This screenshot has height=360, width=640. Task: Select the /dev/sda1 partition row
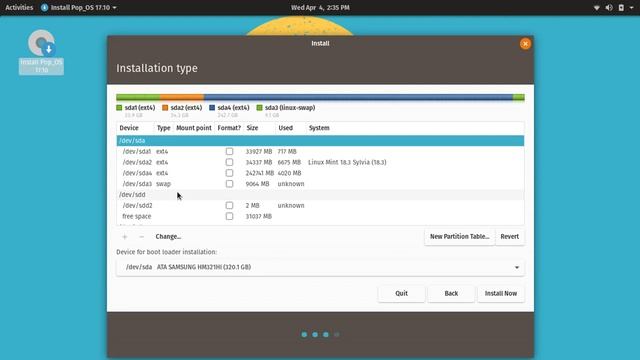coord(320,151)
